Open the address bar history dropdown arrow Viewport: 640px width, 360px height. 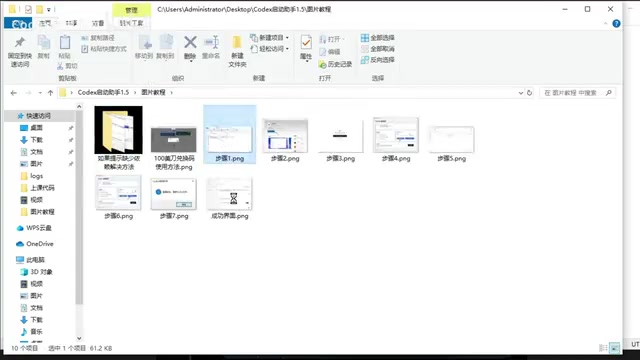pyautogui.click(x=521, y=93)
